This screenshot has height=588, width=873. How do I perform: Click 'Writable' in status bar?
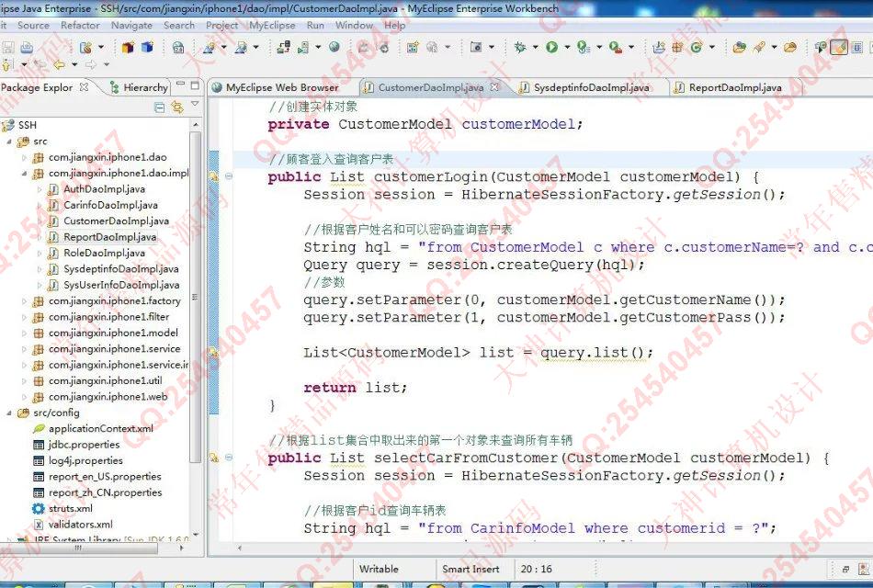(x=379, y=569)
